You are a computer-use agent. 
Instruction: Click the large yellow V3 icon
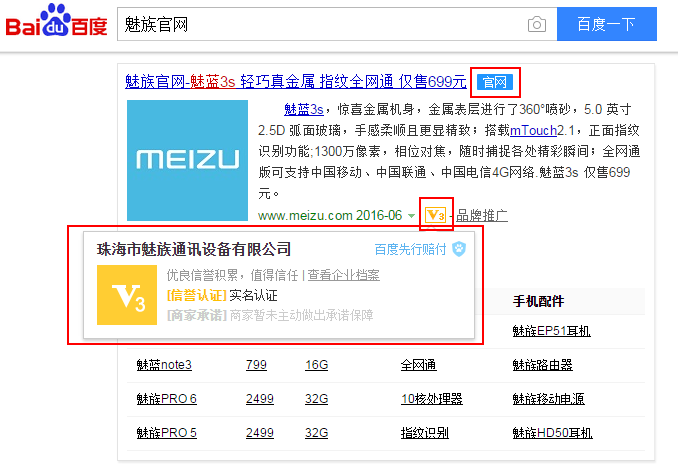point(127,295)
